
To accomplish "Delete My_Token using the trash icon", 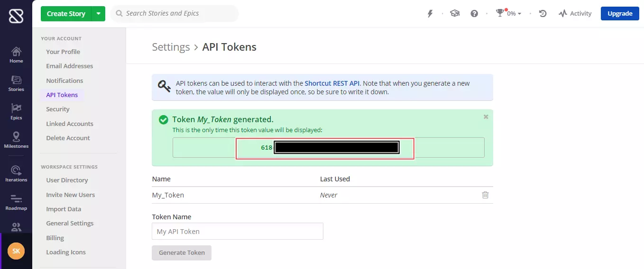I will tap(485, 195).
